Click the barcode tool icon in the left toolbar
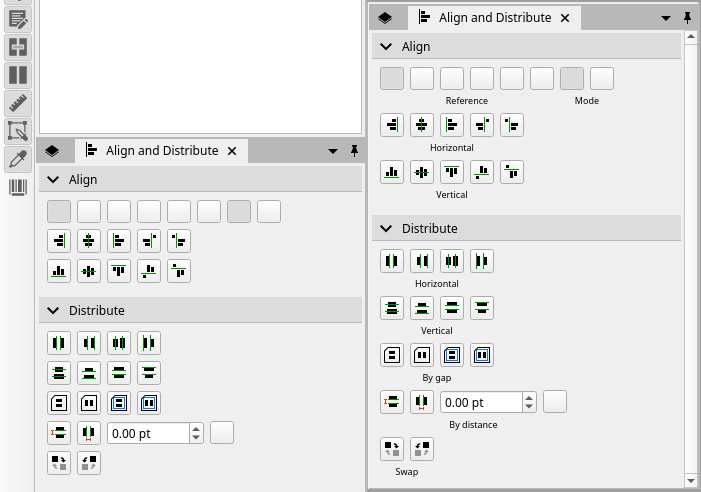This screenshot has height=492, width=701. 18,187
